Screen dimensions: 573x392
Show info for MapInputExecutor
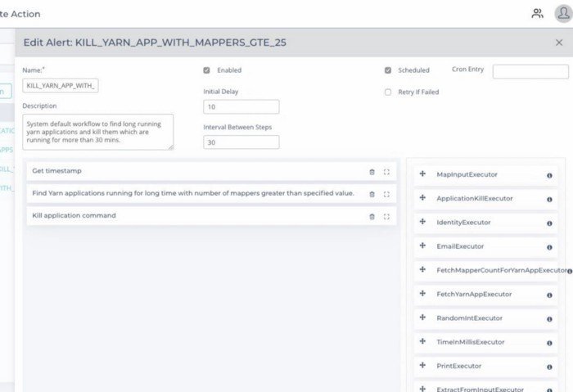point(549,176)
